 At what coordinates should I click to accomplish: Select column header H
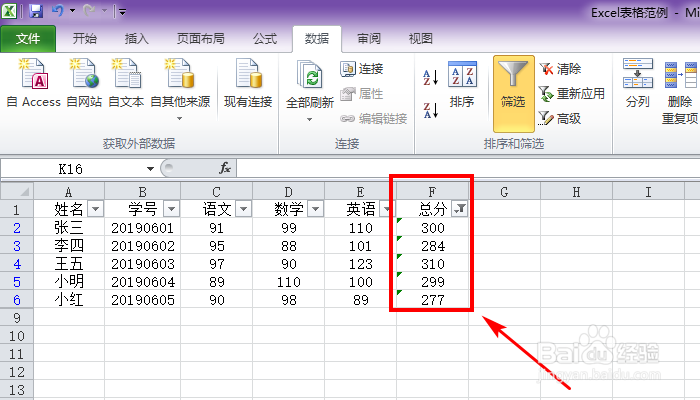tap(576, 192)
